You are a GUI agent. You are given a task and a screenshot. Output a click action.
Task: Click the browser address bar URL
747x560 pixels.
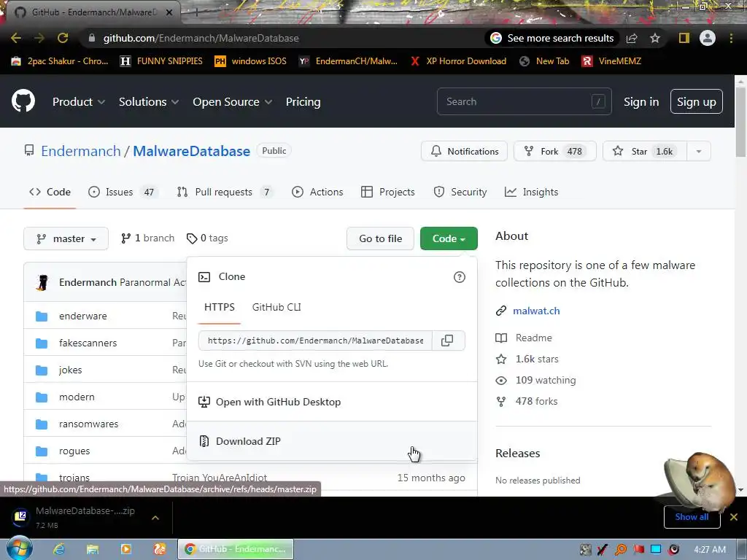pos(201,38)
